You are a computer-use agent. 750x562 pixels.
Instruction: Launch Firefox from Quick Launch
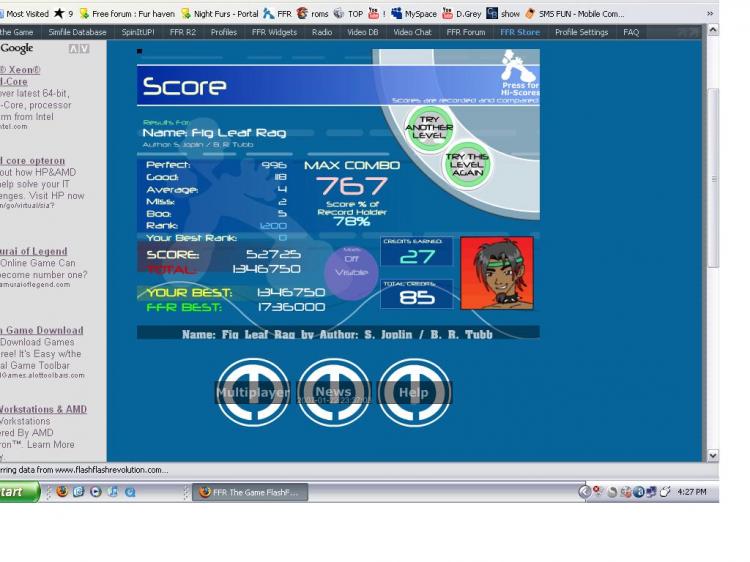61,492
